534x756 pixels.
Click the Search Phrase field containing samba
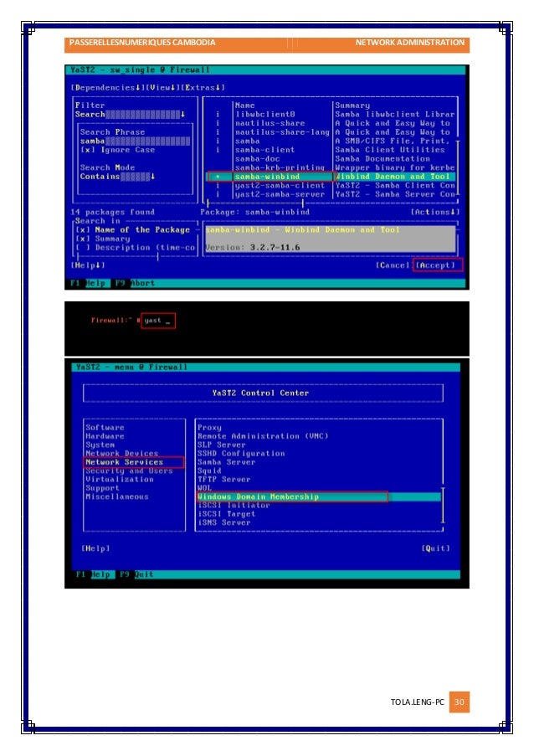[135, 141]
